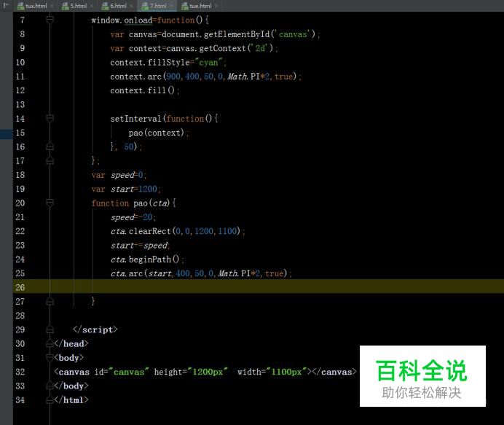
Task: Close the tux.html tab
Action: click(52, 6)
